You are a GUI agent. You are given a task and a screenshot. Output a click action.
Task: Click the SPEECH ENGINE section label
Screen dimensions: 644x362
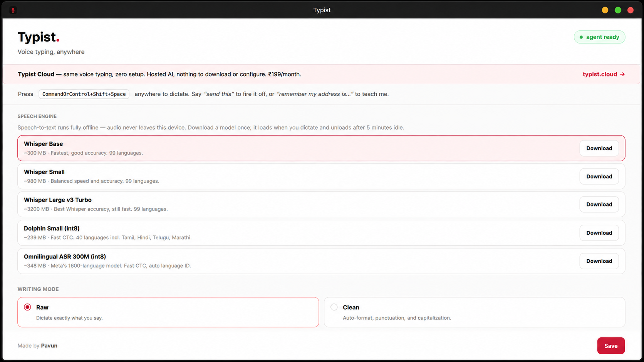click(37, 116)
